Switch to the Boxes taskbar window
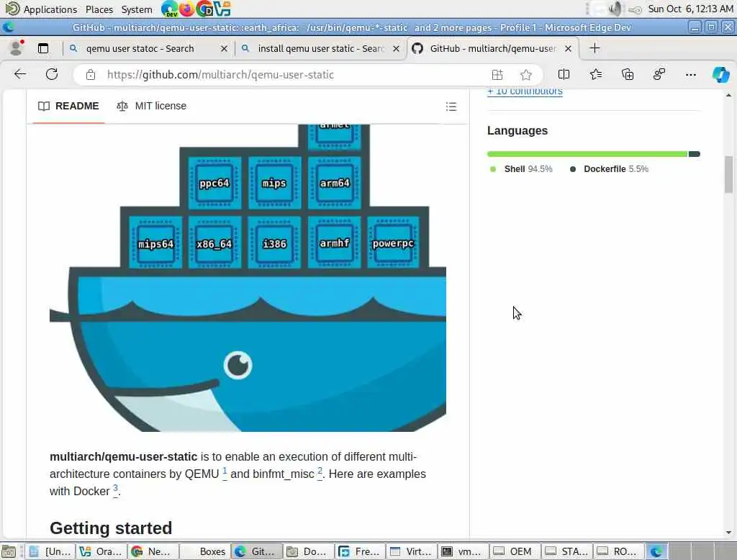 [204, 551]
